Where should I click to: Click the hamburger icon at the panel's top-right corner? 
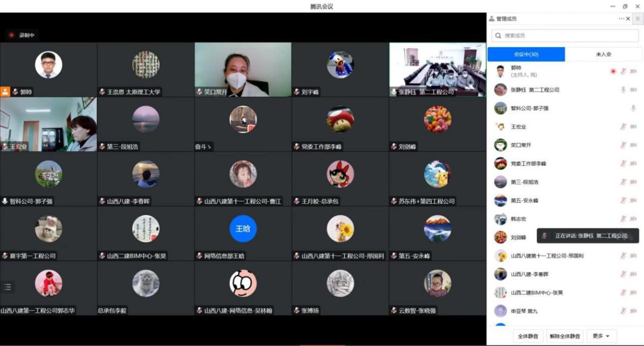tap(638, 19)
